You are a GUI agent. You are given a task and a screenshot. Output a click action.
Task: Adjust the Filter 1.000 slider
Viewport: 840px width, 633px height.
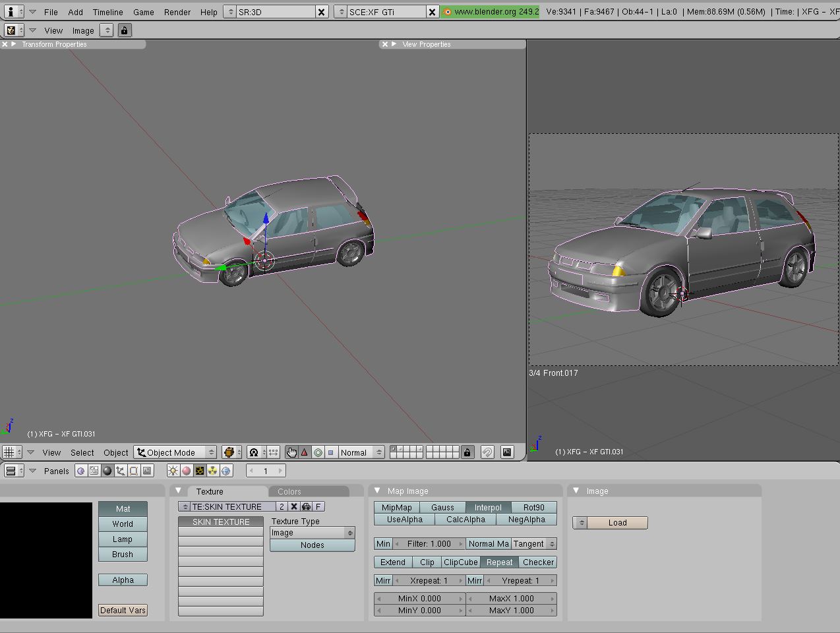tap(429, 544)
